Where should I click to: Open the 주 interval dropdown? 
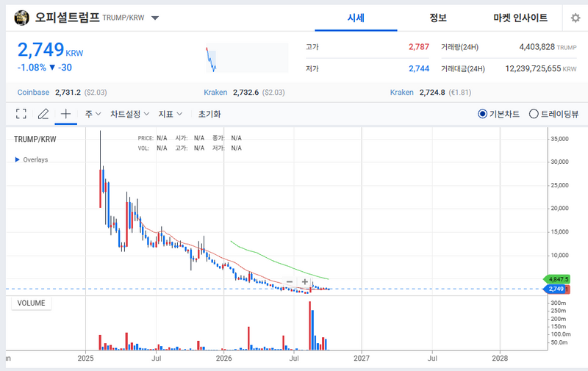click(93, 114)
